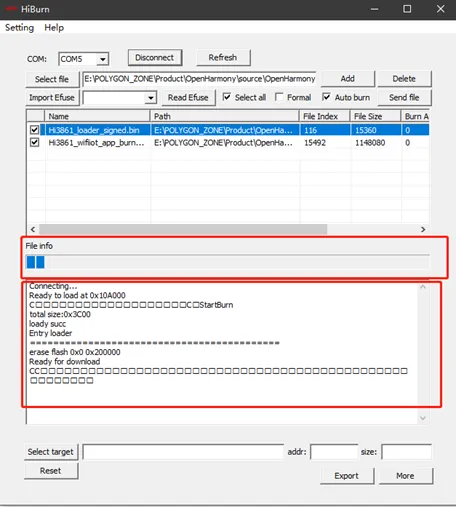
Task: Click the Disconnect button
Action: [155, 58]
